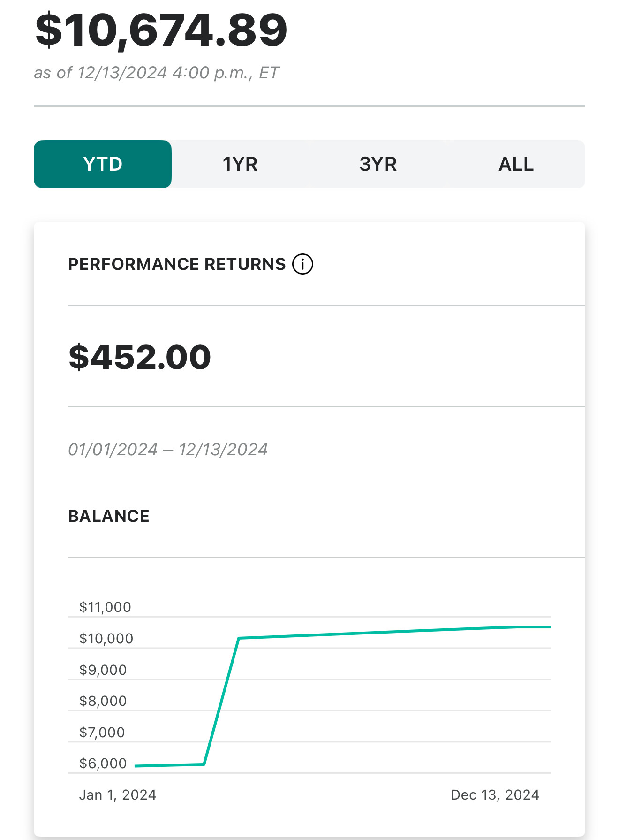Click the Jan 1, 2024 chart start label
Image resolution: width=619 pixels, height=840 pixels.
[x=117, y=795]
